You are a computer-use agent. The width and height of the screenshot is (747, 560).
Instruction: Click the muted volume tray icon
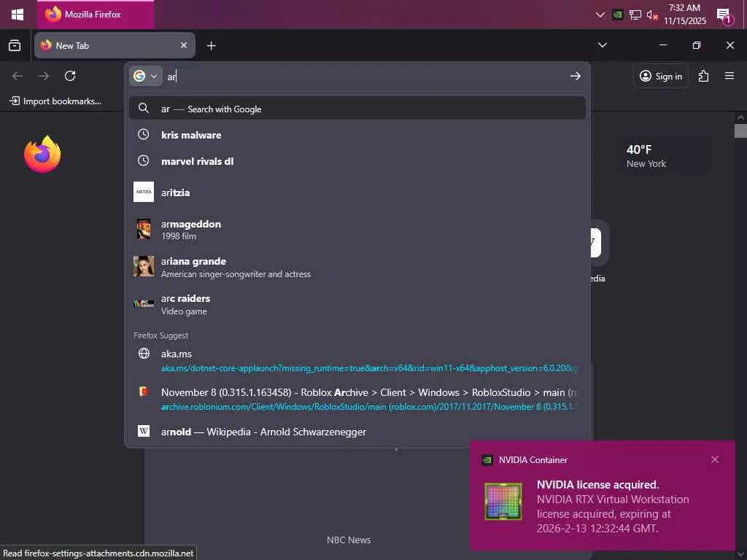tap(651, 15)
